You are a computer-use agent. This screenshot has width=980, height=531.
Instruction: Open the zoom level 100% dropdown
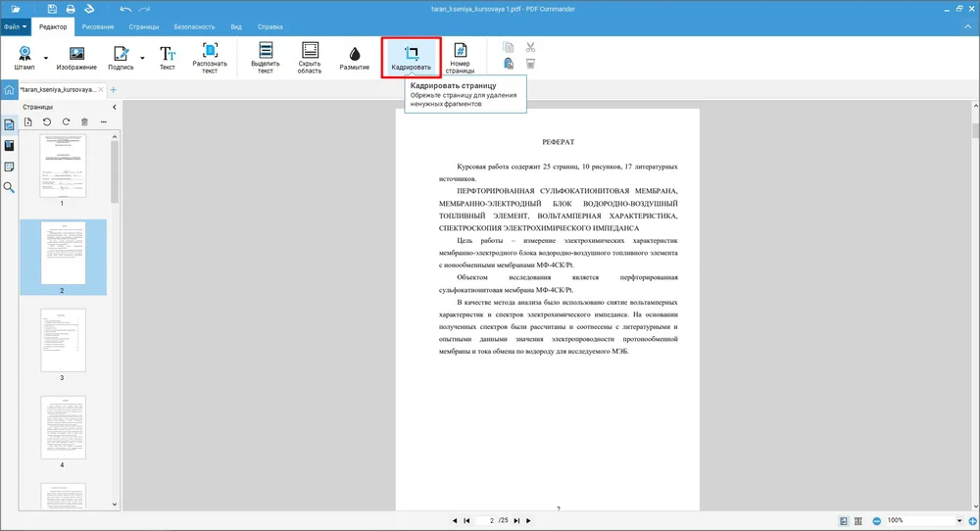[x=959, y=520]
